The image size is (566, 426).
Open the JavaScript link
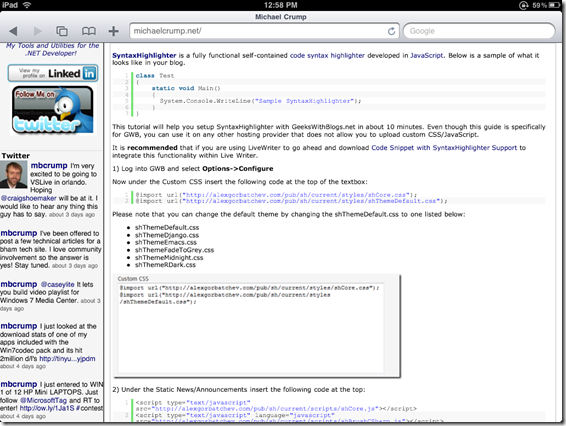click(426, 55)
